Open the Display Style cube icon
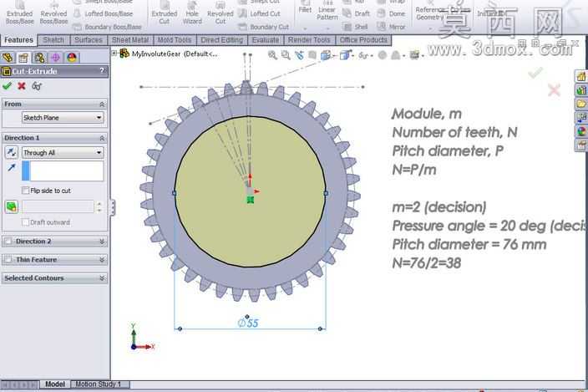This screenshot has width=588, height=392. pos(345,55)
